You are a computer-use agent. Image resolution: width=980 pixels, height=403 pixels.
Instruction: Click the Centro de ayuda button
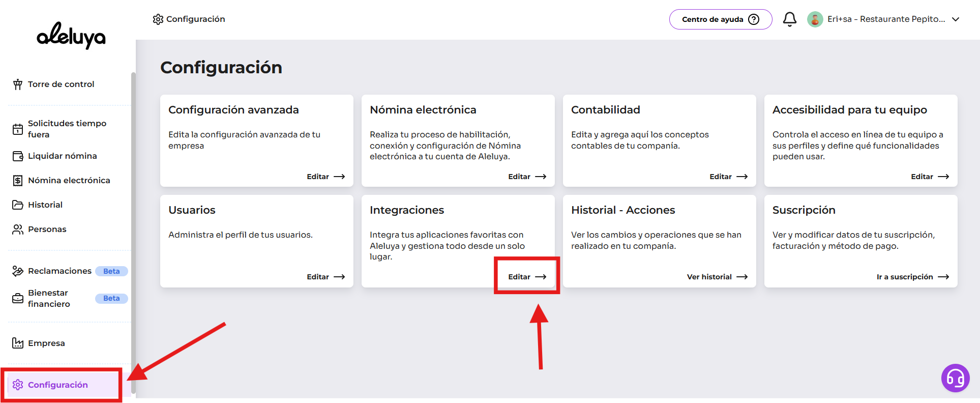[x=721, y=19]
